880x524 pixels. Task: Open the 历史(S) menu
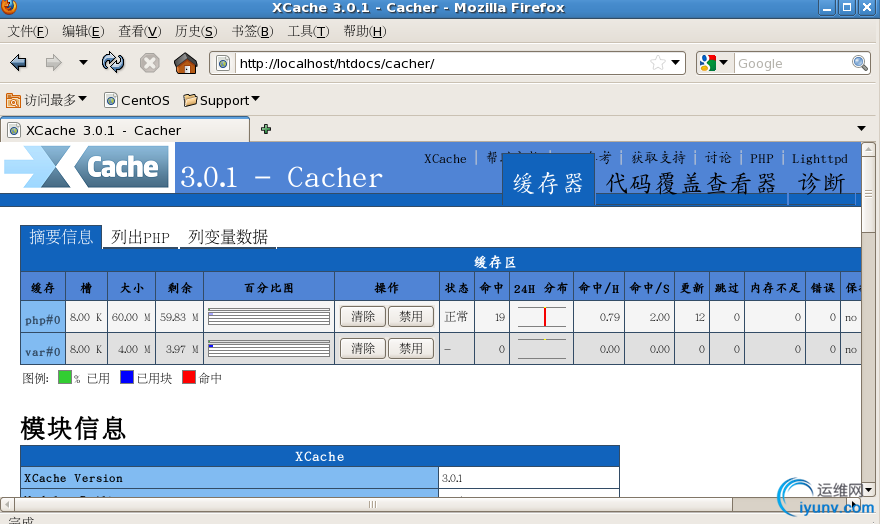coord(196,31)
